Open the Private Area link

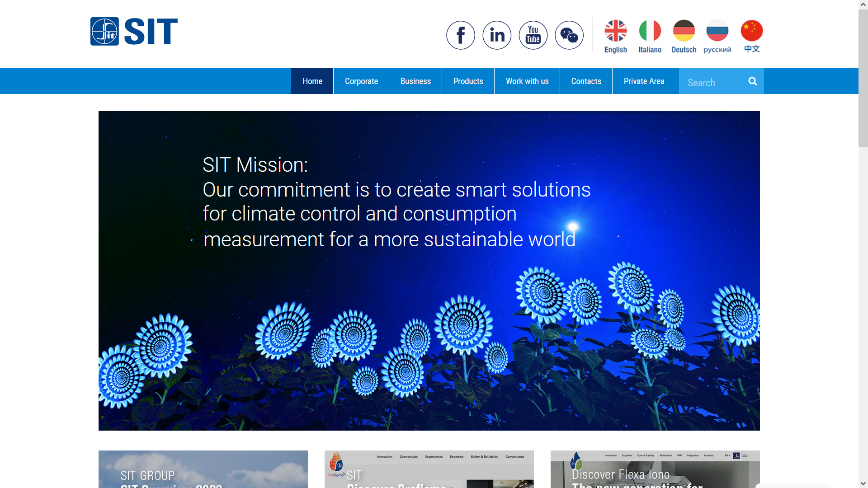tap(644, 81)
